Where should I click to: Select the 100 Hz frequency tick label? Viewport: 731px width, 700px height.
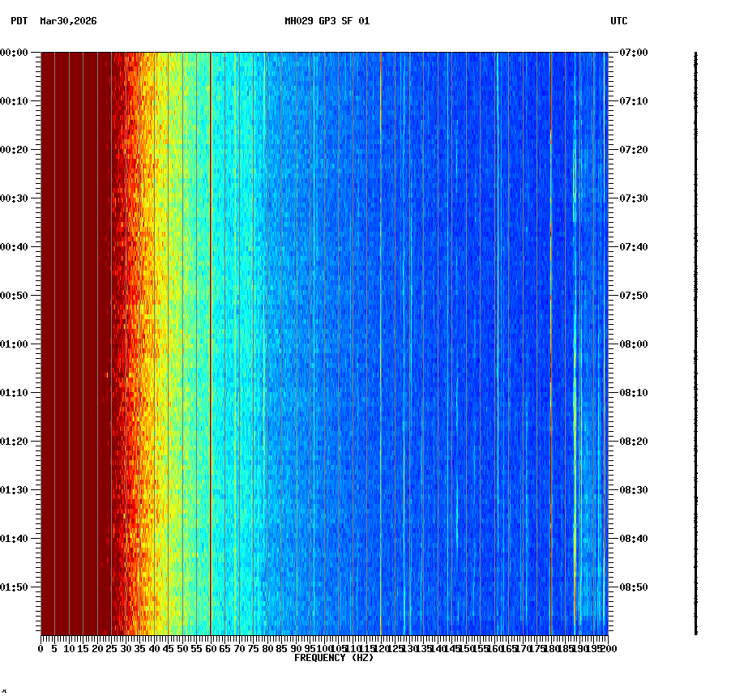(323, 648)
